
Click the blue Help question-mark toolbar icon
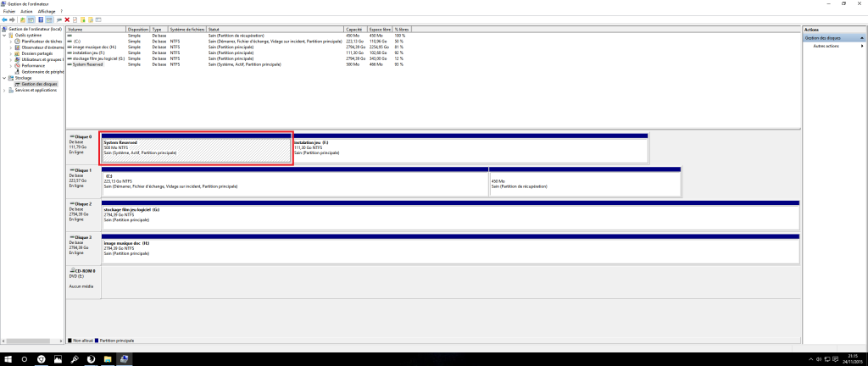(x=41, y=19)
